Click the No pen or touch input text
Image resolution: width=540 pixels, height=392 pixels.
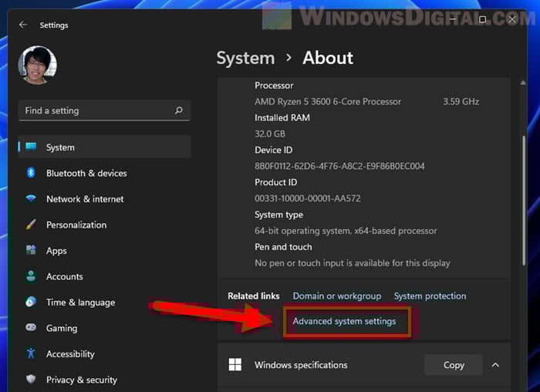pyautogui.click(x=353, y=263)
